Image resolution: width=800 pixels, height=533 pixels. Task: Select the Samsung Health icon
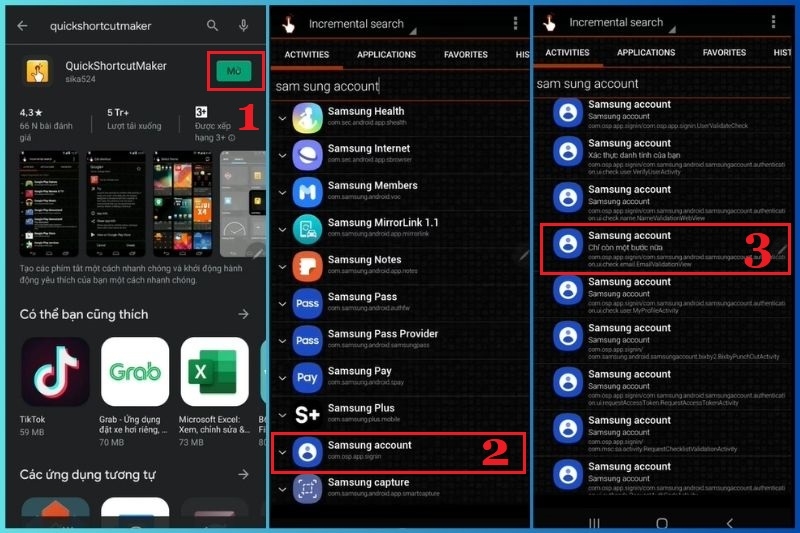(307, 118)
